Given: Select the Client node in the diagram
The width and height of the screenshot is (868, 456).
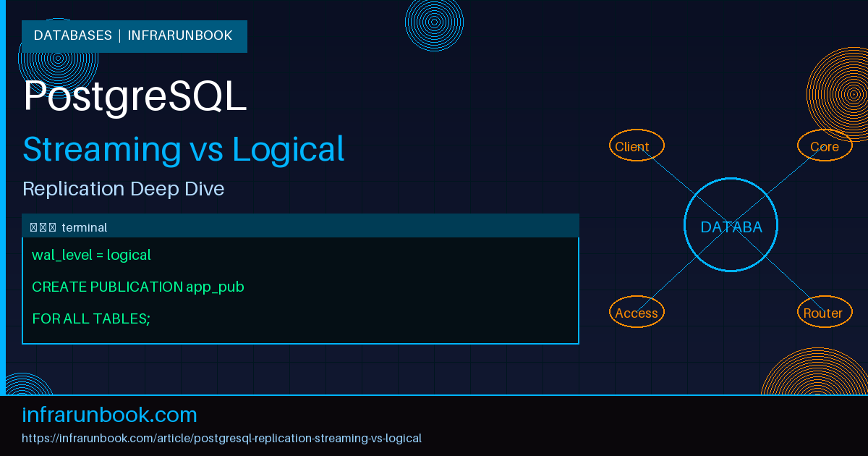Looking at the screenshot, I should point(636,145).
